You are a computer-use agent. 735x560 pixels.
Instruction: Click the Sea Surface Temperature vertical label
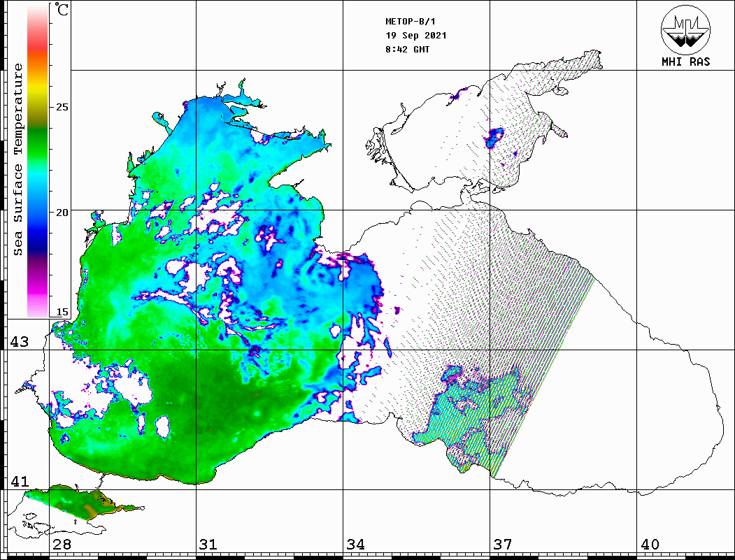pos(18,159)
